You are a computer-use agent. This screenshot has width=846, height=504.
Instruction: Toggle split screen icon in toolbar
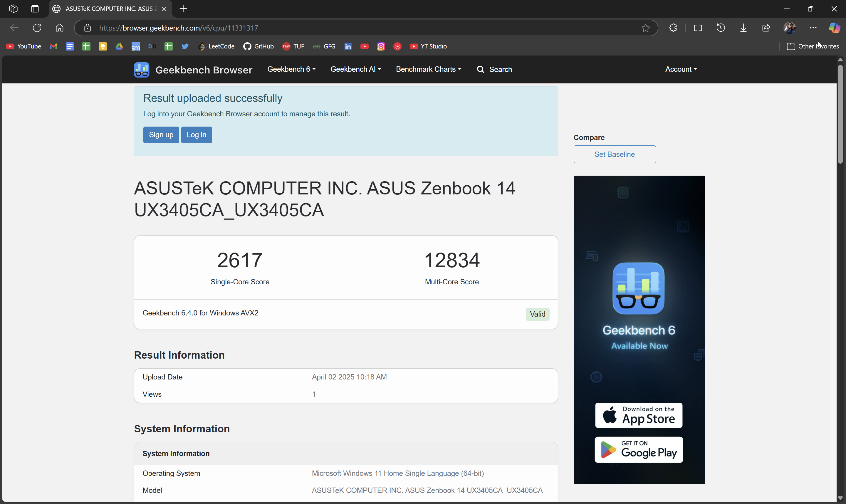[x=698, y=28]
